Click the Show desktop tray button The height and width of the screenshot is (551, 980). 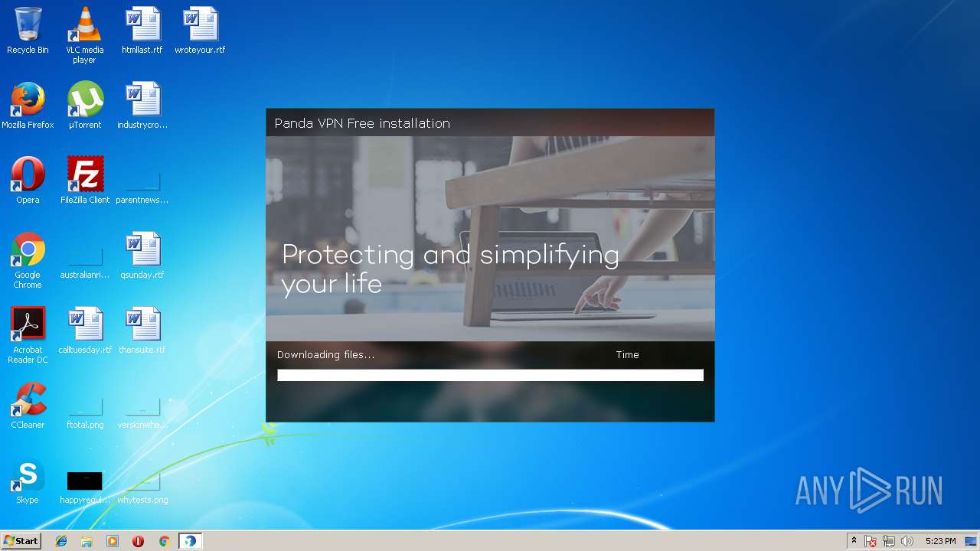(971, 541)
